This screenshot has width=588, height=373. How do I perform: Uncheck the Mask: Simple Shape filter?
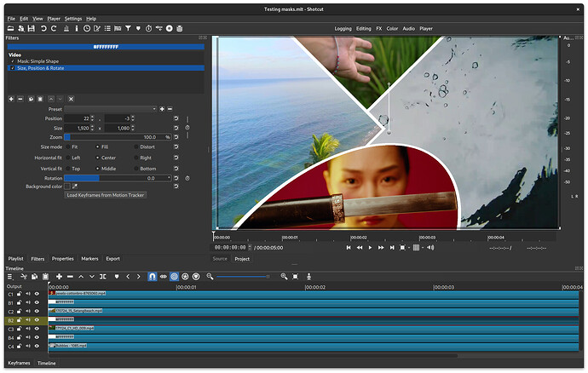point(13,62)
